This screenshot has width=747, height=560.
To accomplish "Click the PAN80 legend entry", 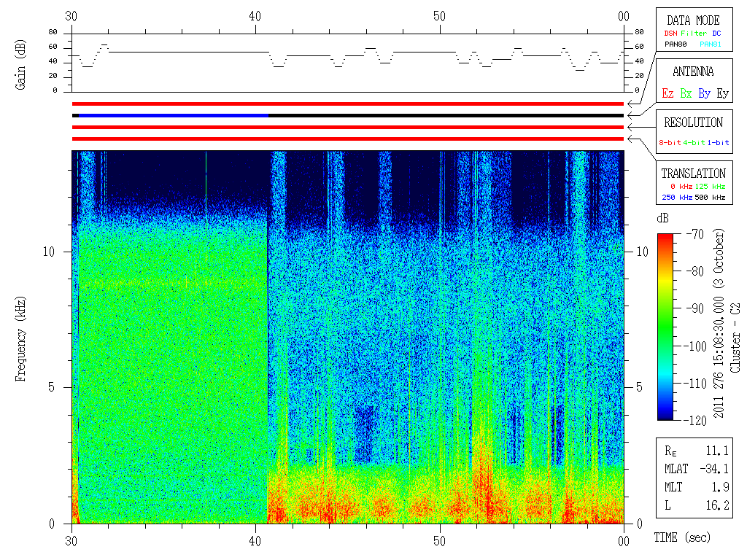I will point(676,44).
